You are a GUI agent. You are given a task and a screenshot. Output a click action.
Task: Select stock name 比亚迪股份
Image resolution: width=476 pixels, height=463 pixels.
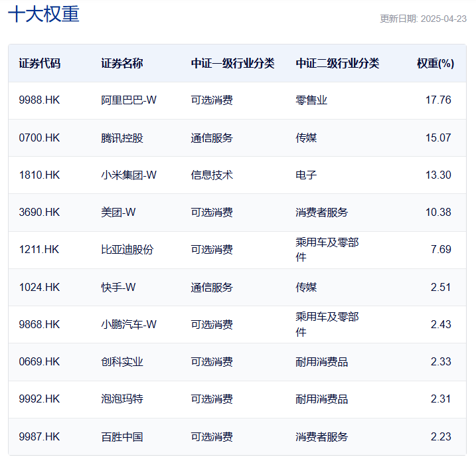tap(127, 249)
